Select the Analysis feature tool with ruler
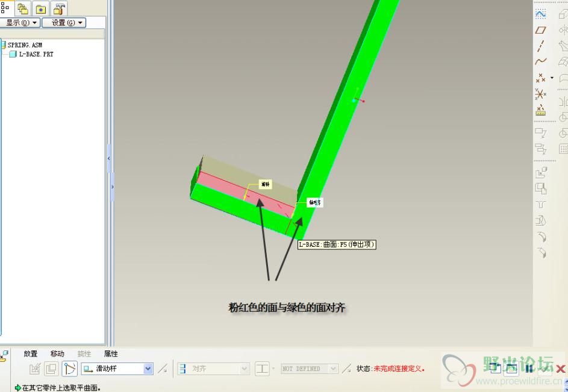The width and height of the screenshot is (568, 392). click(540, 110)
